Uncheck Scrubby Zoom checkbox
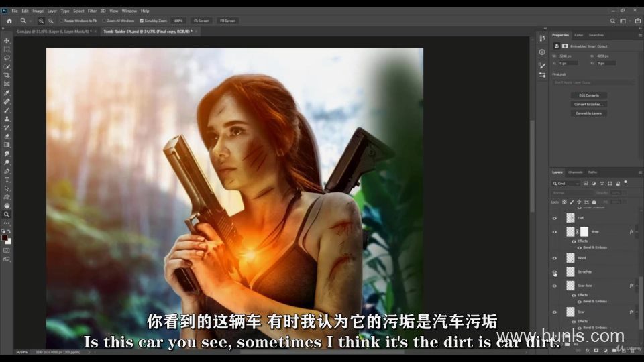The height and width of the screenshot is (362, 644). (x=142, y=21)
